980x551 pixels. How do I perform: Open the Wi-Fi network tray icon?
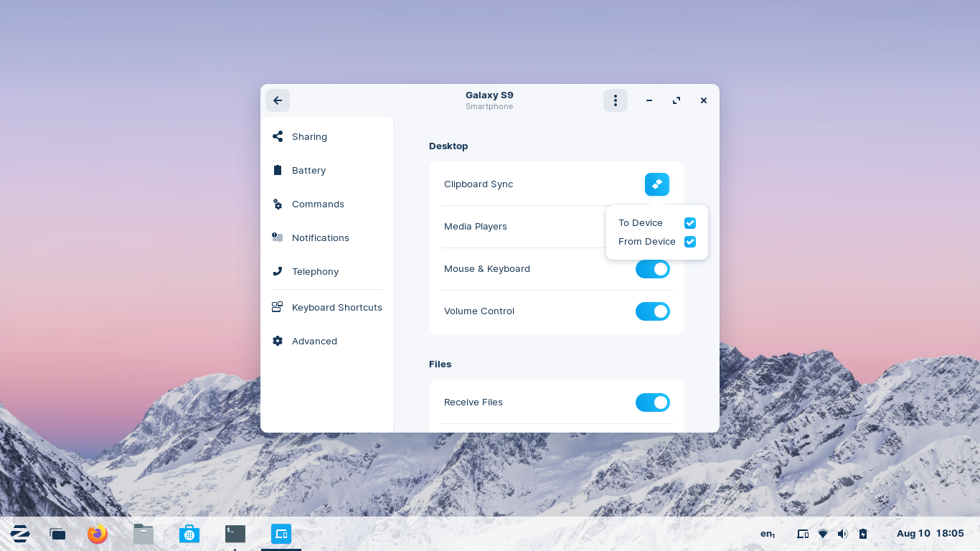[x=823, y=534]
